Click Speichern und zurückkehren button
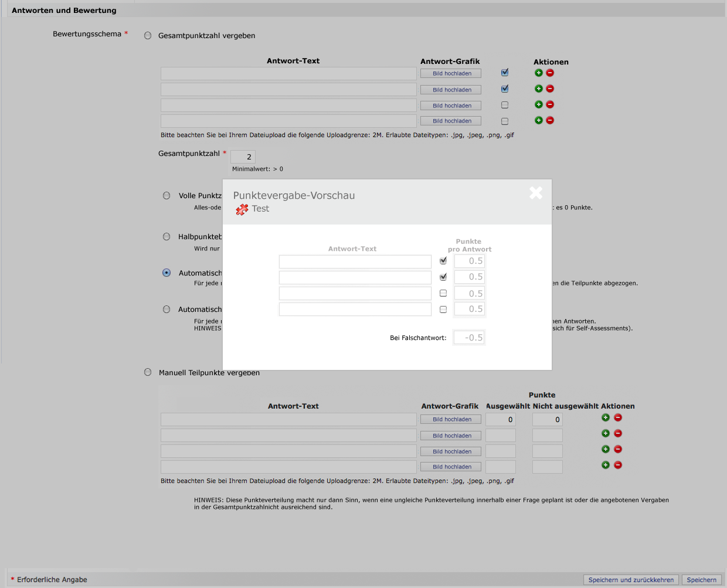Image resolution: width=727 pixels, height=588 pixels. tap(631, 580)
